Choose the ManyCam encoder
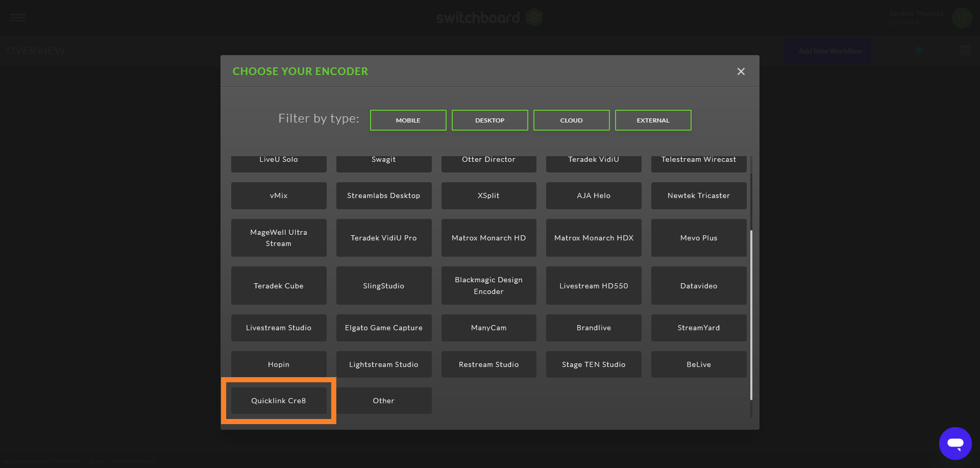This screenshot has width=980, height=468. click(x=489, y=328)
